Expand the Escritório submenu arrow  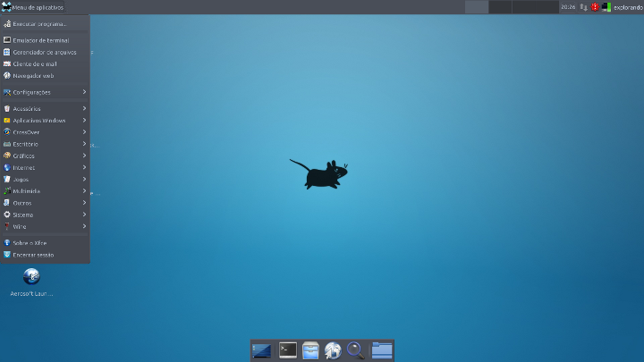[x=84, y=144]
